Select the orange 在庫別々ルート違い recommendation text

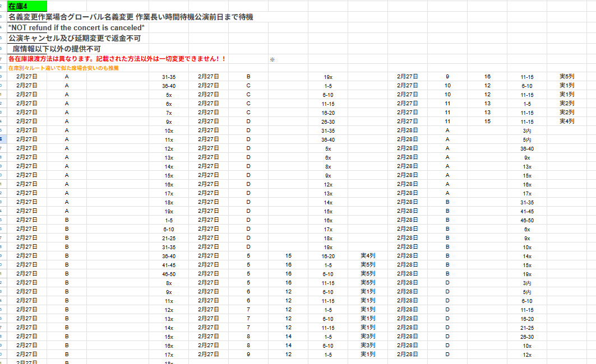63,68
